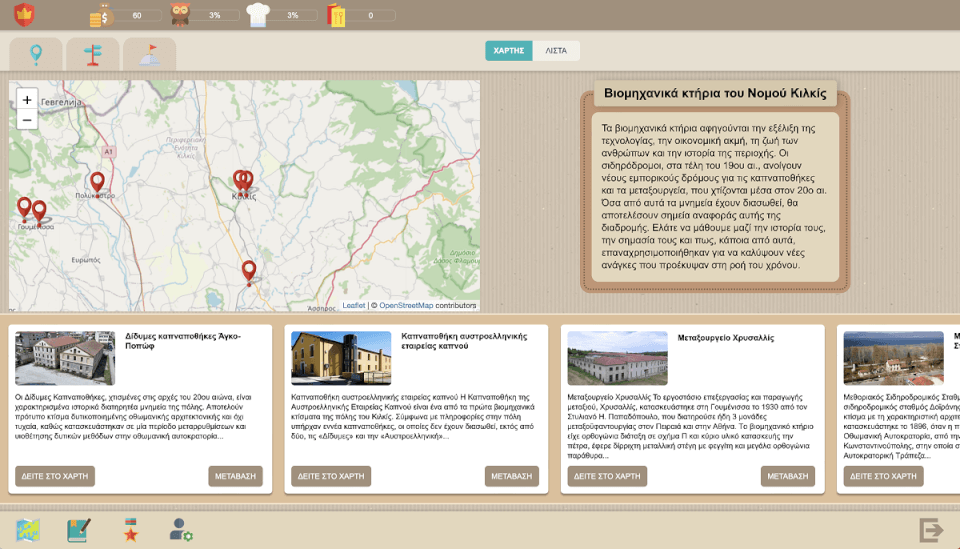Click the chef hat icon
This screenshot has width=960, height=549.
[258, 15]
